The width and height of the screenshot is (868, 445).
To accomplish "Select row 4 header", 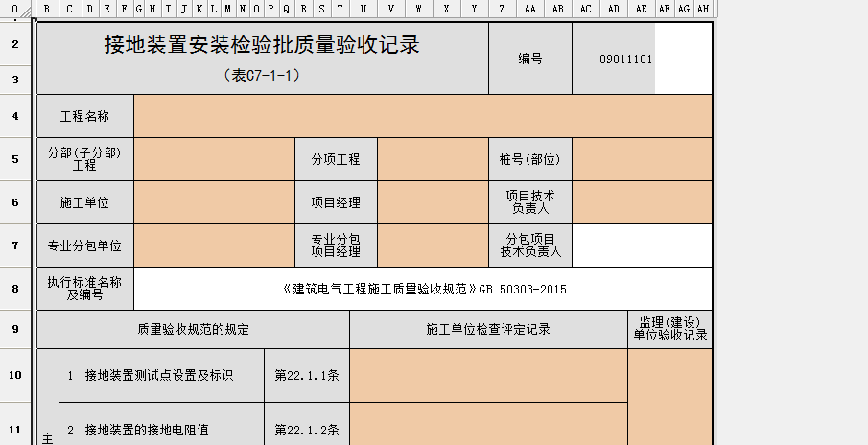I will [x=15, y=116].
